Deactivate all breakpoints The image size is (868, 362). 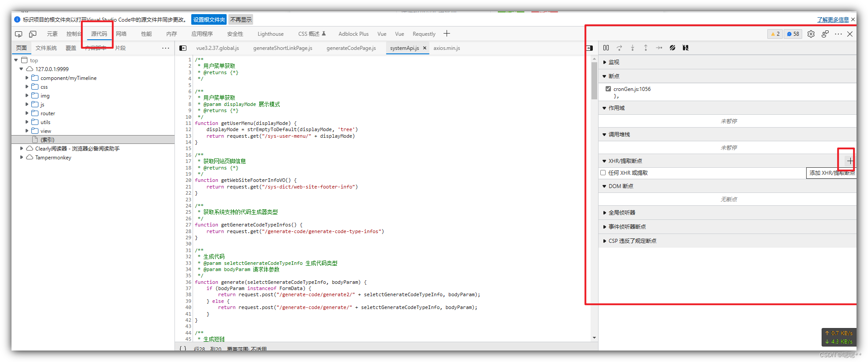(672, 48)
